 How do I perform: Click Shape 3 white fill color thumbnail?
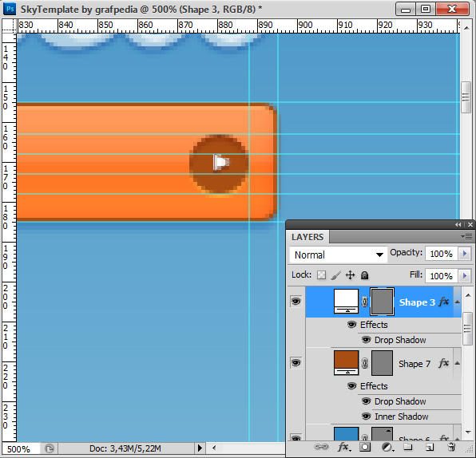tap(346, 301)
